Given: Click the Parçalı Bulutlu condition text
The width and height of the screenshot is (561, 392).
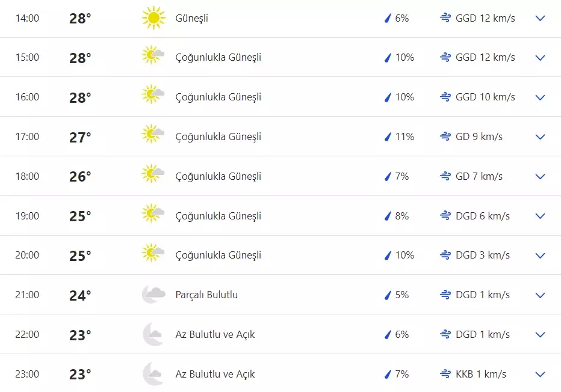Looking at the screenshot, I should [x=206, y=295].
